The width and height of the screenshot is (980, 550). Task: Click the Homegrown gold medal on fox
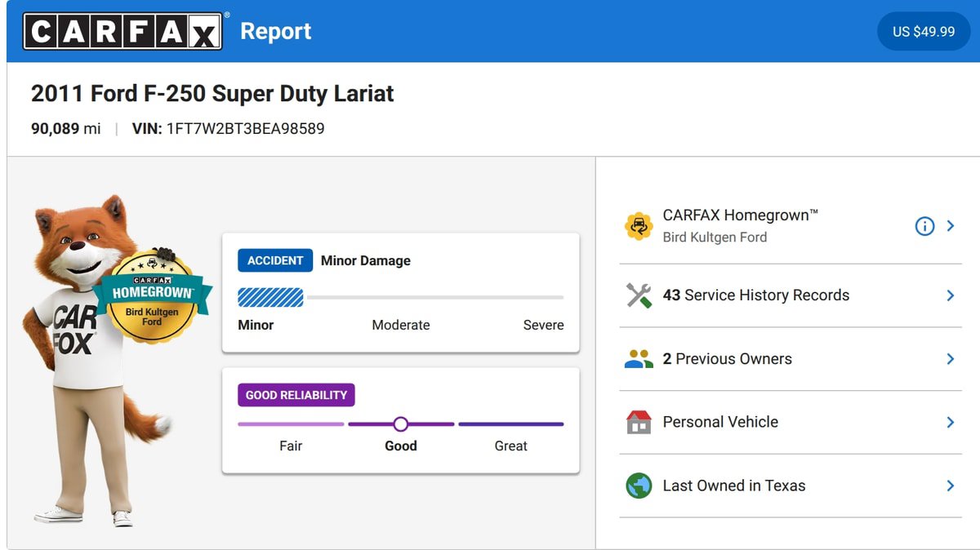153,297
